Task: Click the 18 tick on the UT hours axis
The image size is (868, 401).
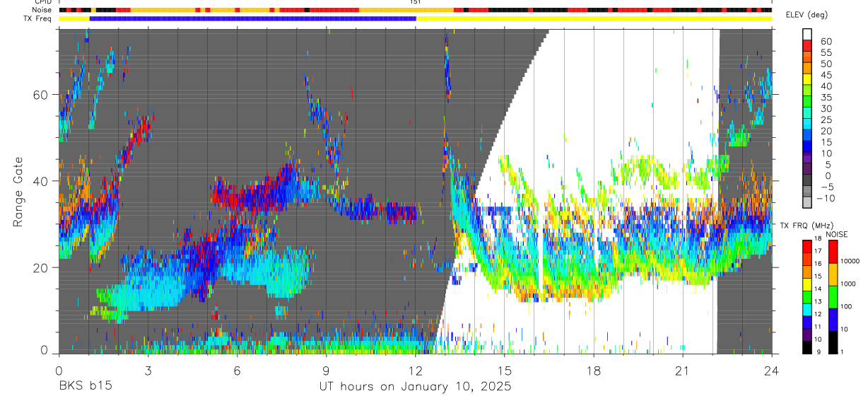Action: tap(594, 370)
